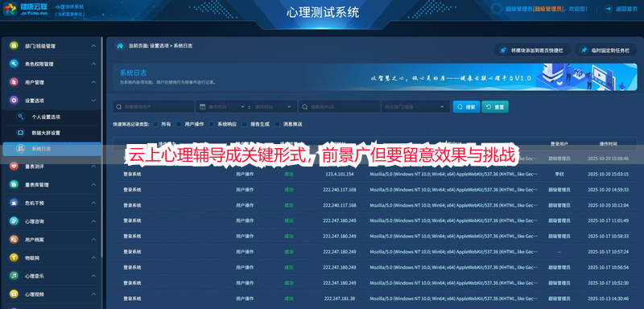Click the 登录用户 column header
Screen dimensions: 644x309
tap(559, 143)
